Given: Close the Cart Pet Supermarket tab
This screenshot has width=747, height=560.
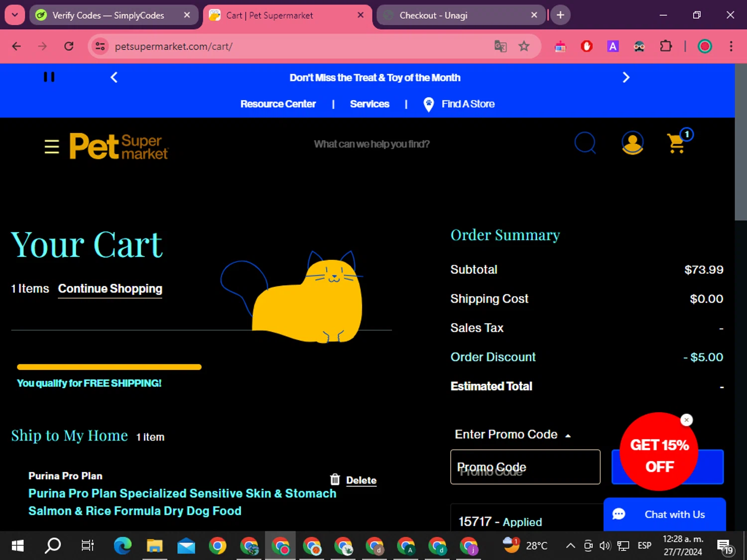Looking at the screenshot, I should (x=361, y=15).
